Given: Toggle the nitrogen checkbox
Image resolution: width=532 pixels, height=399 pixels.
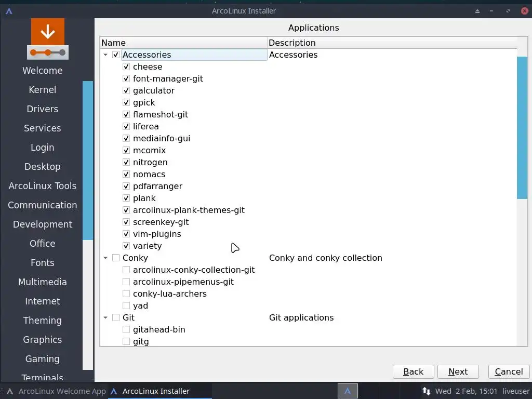Looking at the screenshot, I should pos(126,162).
